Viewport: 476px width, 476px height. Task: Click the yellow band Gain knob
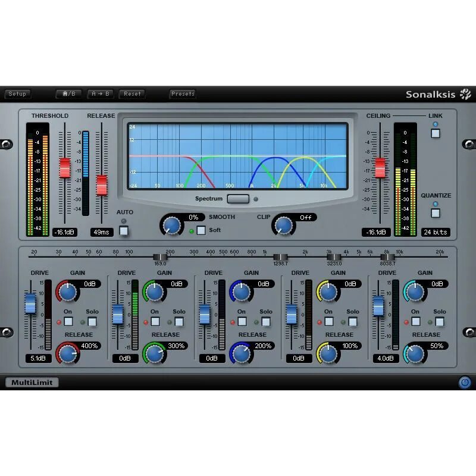tap(328, 292)
